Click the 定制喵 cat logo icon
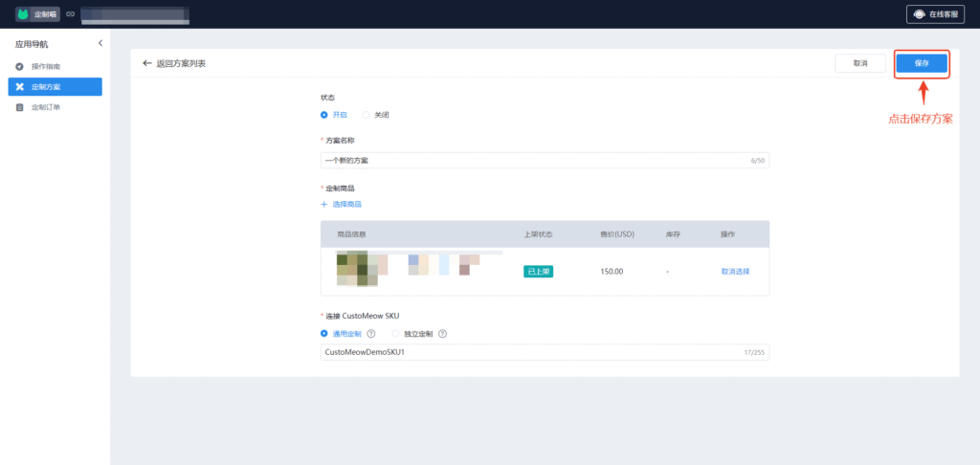 (24, 13)
